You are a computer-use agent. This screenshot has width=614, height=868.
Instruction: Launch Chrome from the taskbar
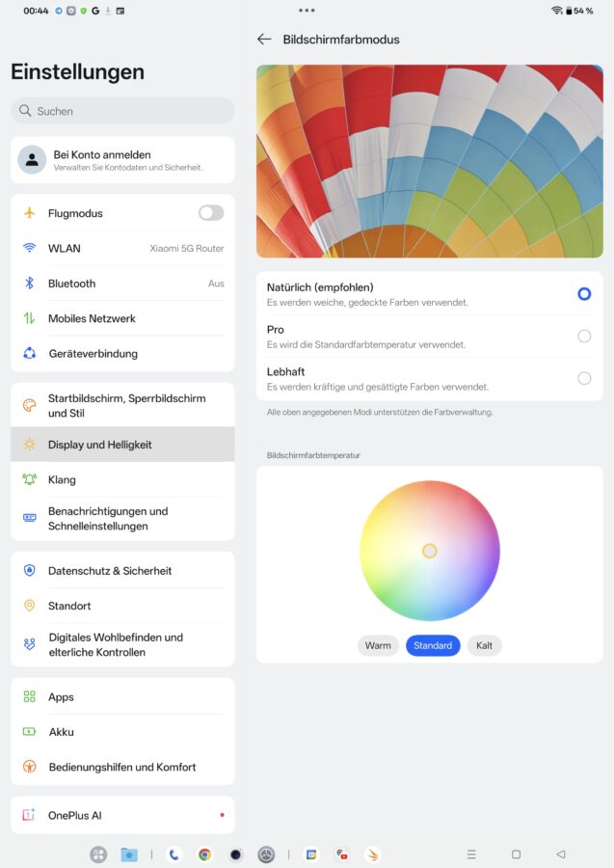204,854
